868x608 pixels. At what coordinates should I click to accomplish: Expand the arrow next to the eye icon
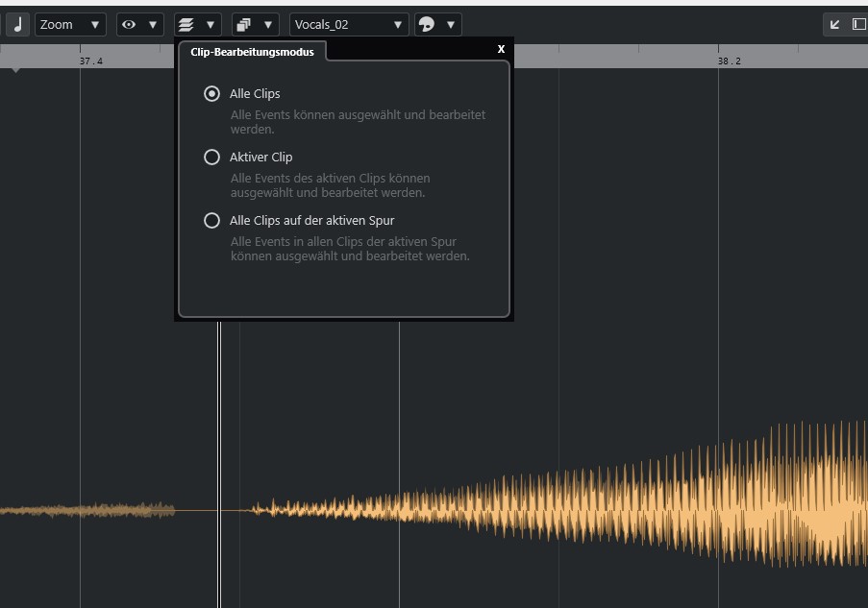point(152,25)
